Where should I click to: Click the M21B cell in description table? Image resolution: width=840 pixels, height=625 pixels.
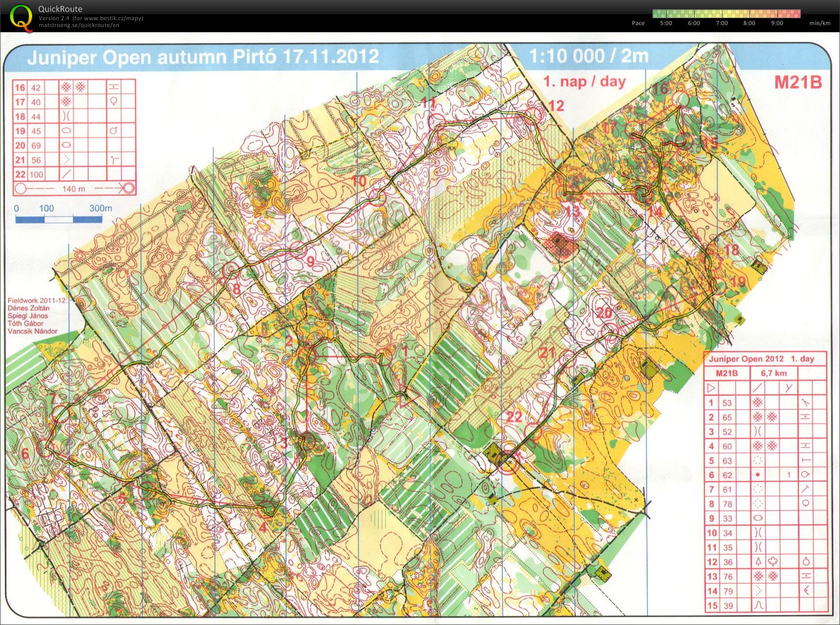pyautogui.click(x=727, y=373)
